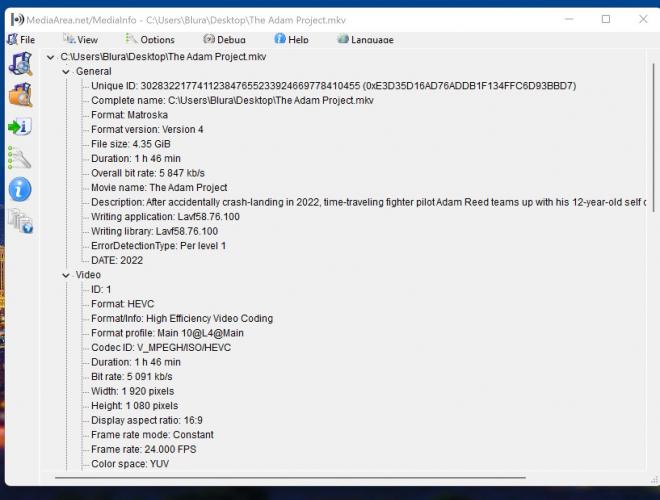
Task: Select Display aspect ratio: 16:9 row
Action: pyautogui.click(x=147, y=420)
